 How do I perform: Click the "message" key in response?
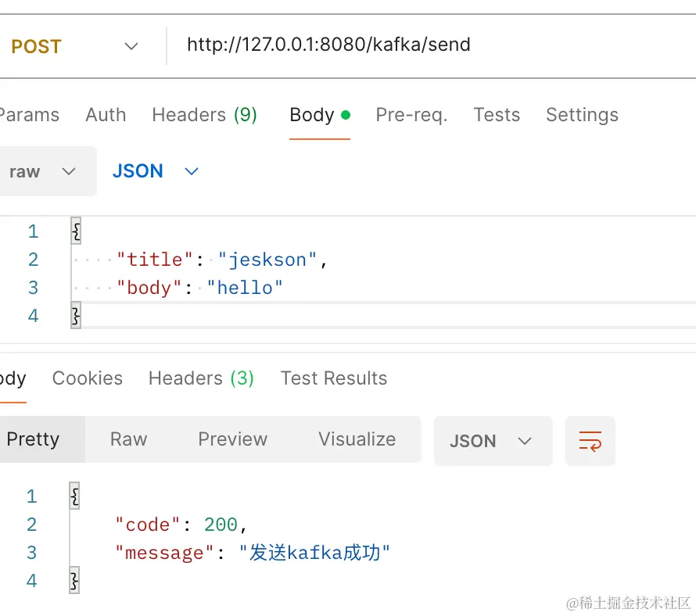click(x=164, y=553)
